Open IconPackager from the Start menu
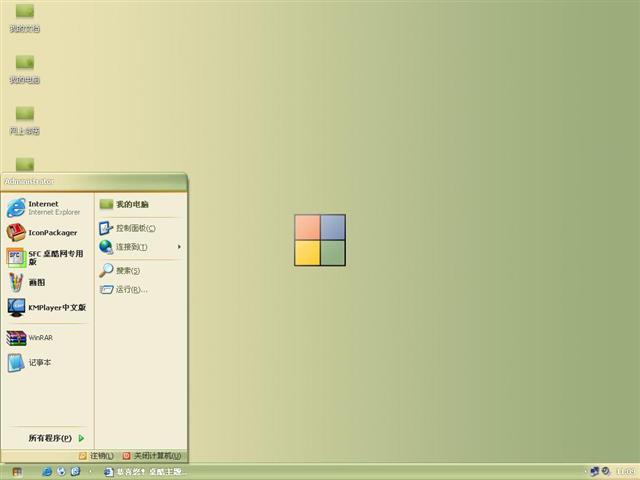640x480 pixels. [47, 233]
